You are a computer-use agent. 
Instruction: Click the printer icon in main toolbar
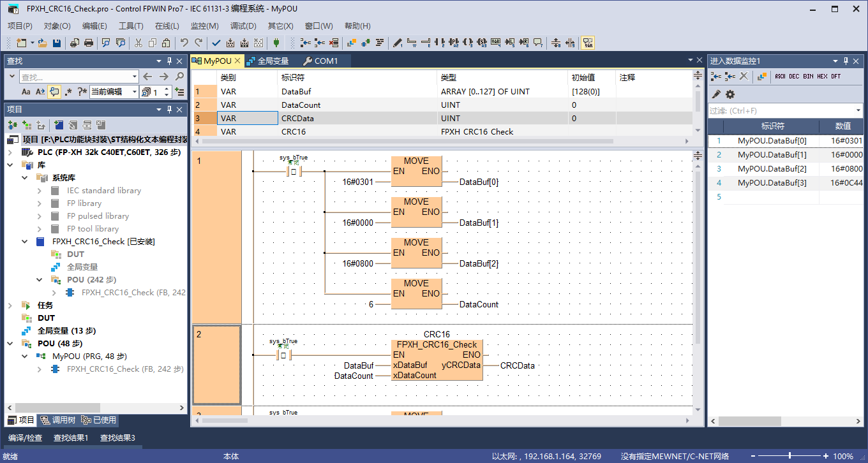click(x=89, y=43)
